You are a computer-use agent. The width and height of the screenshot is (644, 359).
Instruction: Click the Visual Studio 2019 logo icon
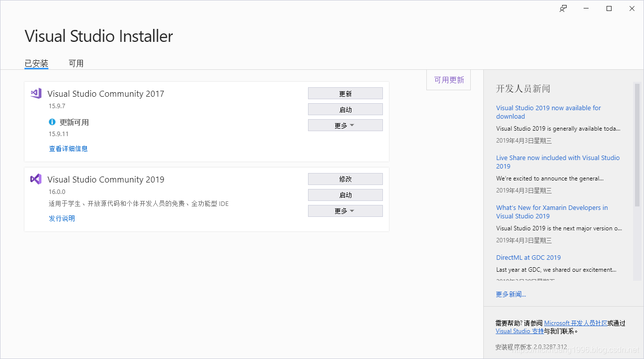tap(36, 179)
